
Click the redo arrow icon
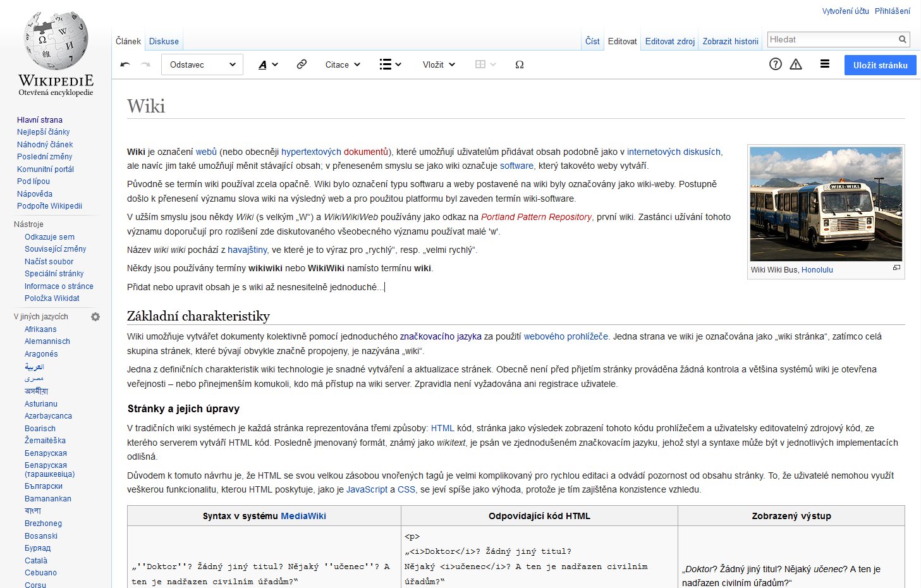click(145, 64)
